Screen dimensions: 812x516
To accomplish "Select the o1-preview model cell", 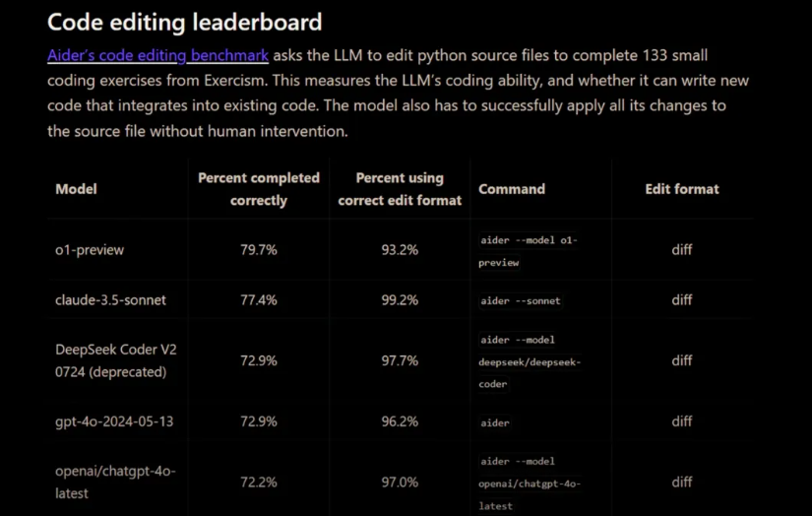I will click(x=90, y=250).
